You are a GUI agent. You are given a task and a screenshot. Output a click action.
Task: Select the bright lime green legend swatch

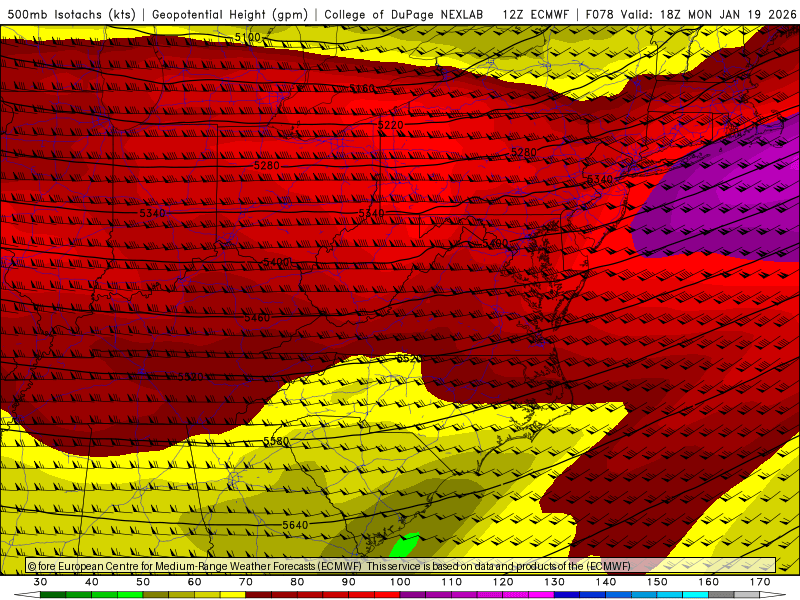pos(130,595)
